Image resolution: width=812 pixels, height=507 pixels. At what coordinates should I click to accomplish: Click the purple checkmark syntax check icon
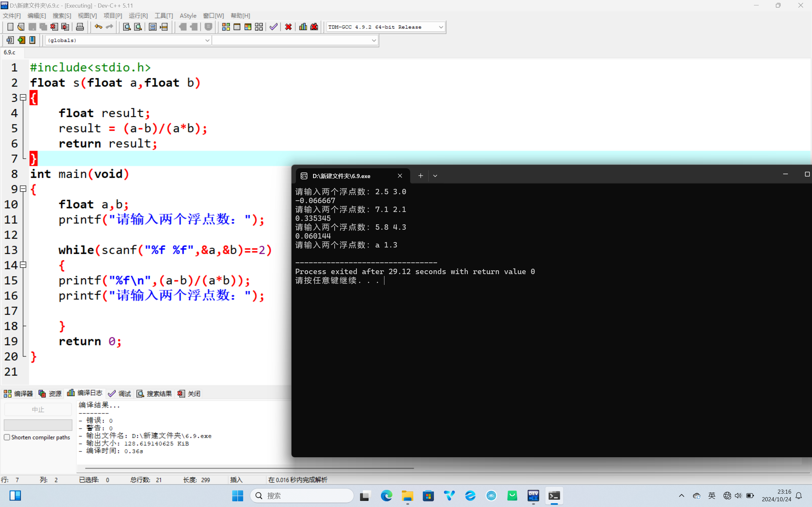tap(273, 27)
